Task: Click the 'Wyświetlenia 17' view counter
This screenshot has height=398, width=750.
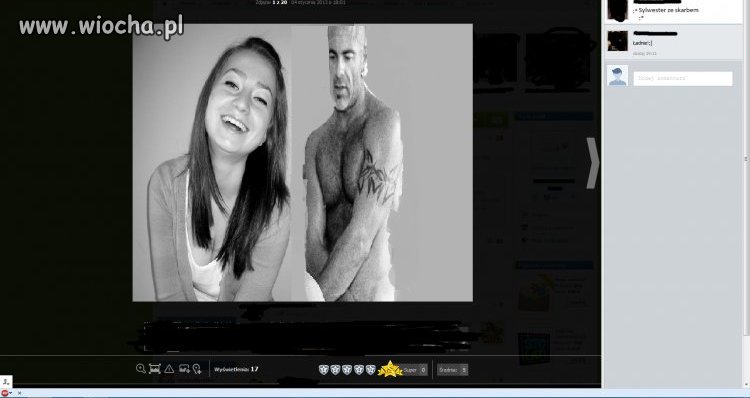Action: (x=236, y=369)
